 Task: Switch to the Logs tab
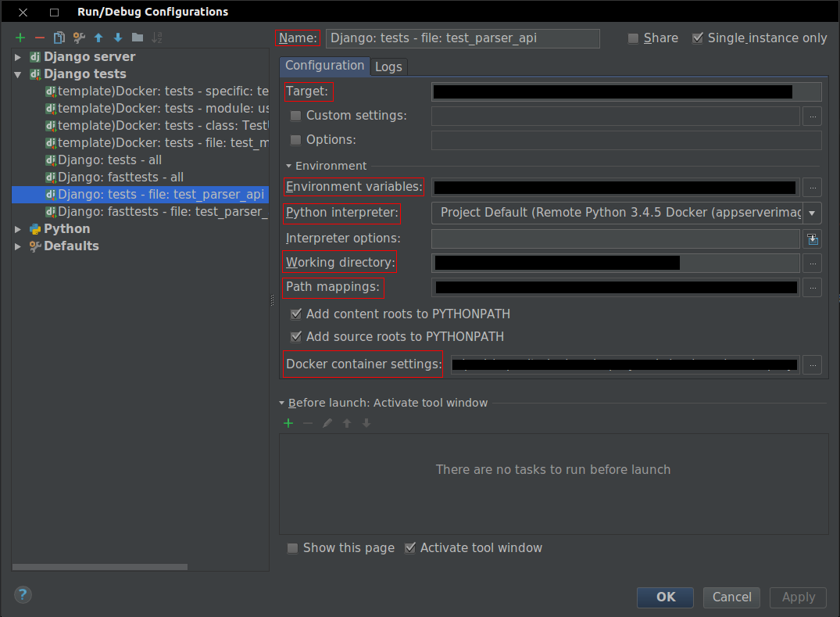[388, 66]
